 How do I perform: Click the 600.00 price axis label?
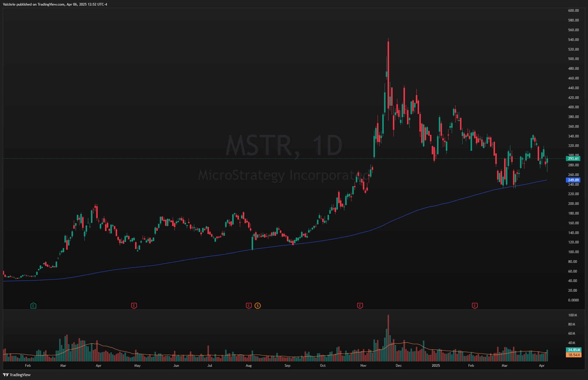[x=573, y=11]
